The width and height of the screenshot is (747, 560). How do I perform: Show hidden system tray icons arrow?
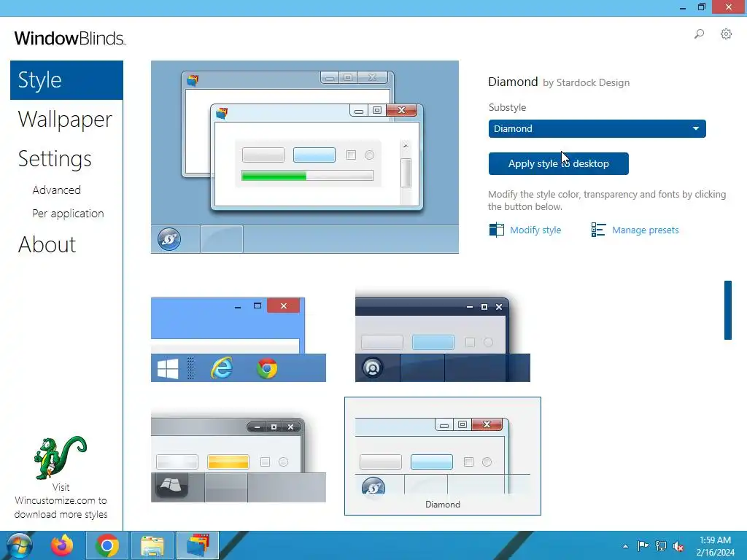pos(625,546)
